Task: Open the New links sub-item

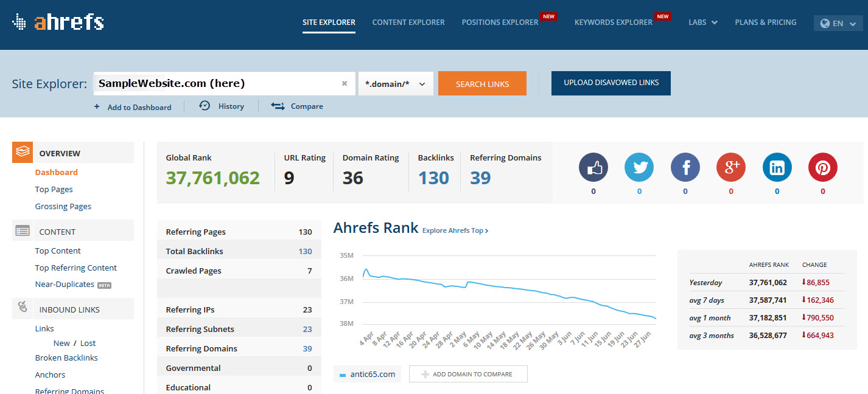Action: (x=61, y=343)
